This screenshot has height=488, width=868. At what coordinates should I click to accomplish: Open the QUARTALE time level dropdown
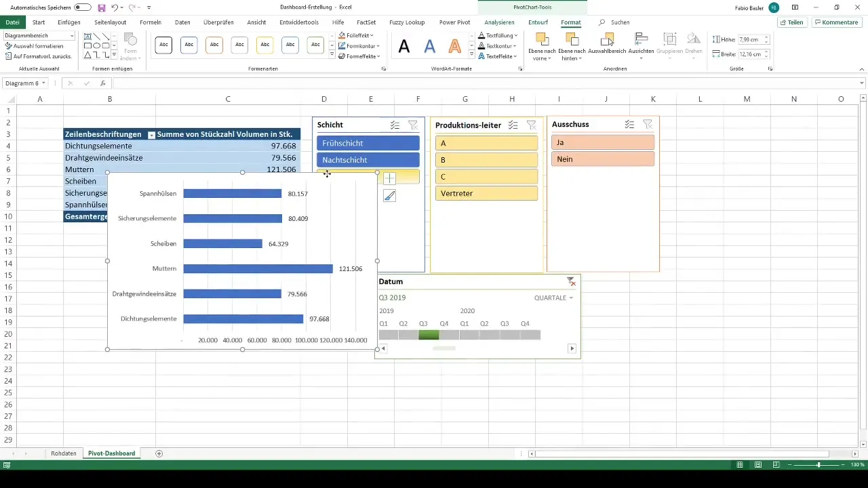[553, 298]
